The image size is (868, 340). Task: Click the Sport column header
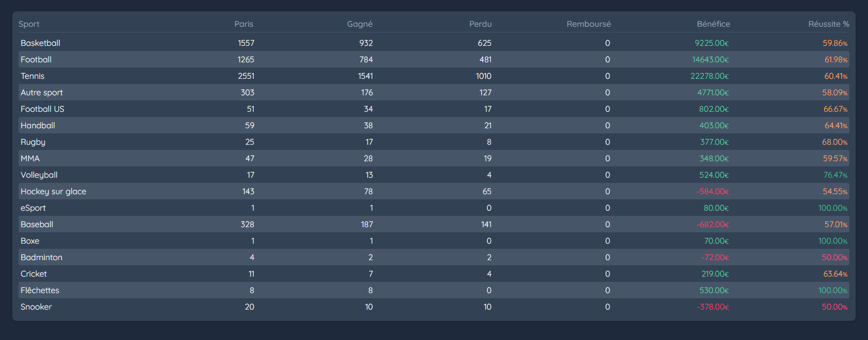tap(29, 24)
